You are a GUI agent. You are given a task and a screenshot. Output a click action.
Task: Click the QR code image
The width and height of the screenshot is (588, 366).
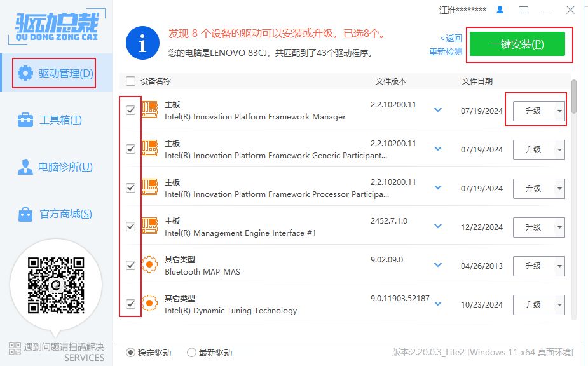[56, 285]
